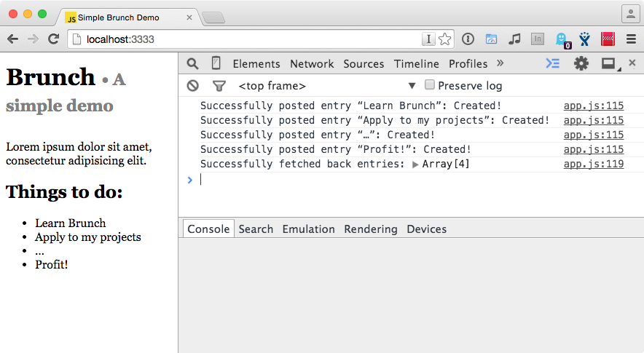Open the Timeline panel
Screen dimensions: 644x353
pos(417,63)
